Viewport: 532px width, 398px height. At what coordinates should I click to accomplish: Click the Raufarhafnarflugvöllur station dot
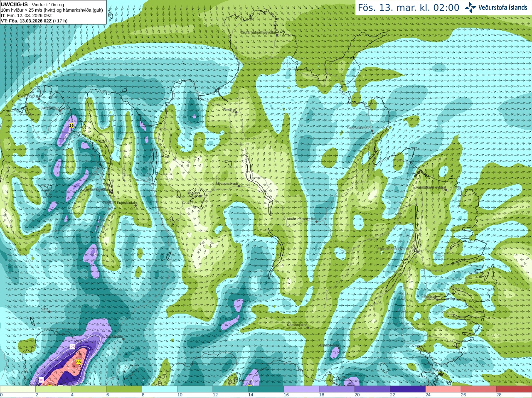(277, 35)
